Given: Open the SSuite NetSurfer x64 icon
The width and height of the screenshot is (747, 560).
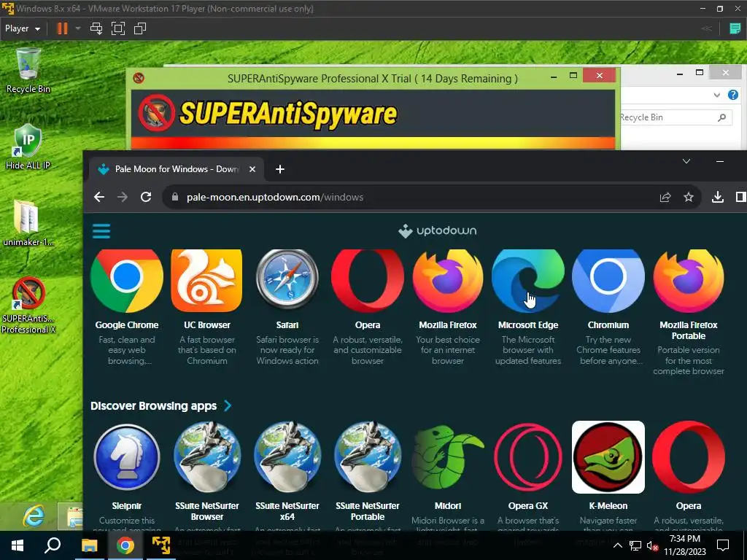Looking at the screenshot, I should (x=287, y=457).
